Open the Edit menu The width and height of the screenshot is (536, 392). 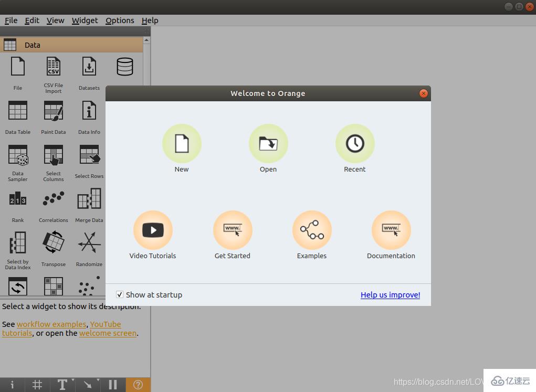point(32,20)
